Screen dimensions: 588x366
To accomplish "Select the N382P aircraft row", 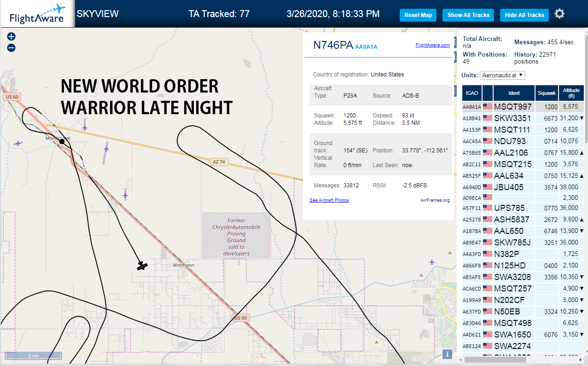I will (x=523, y=254).
